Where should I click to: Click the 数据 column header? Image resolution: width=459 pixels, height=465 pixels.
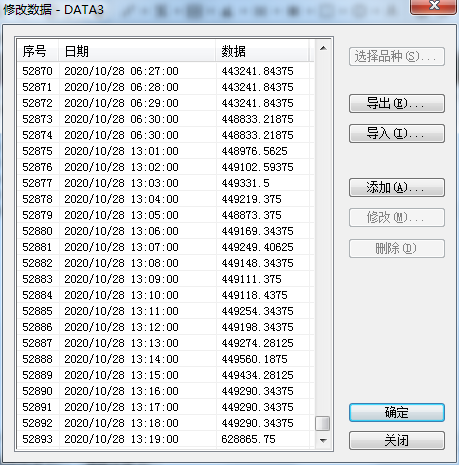click(x=262, y=51)
